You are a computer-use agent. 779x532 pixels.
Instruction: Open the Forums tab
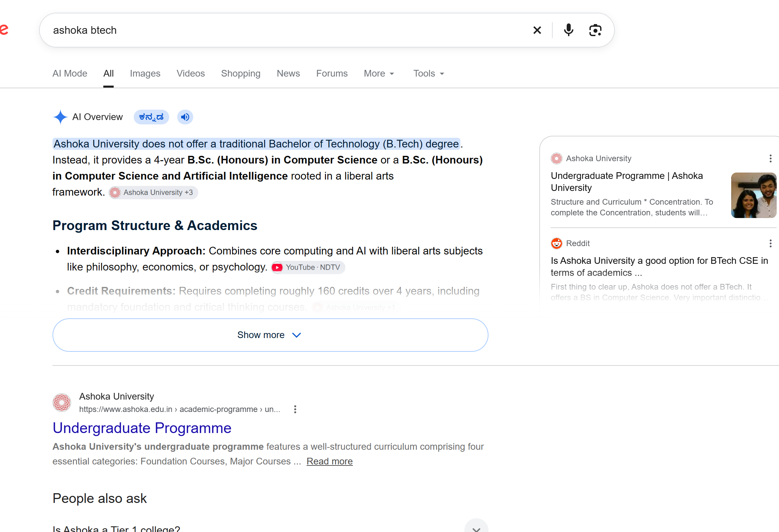click(x=332, y=74)
